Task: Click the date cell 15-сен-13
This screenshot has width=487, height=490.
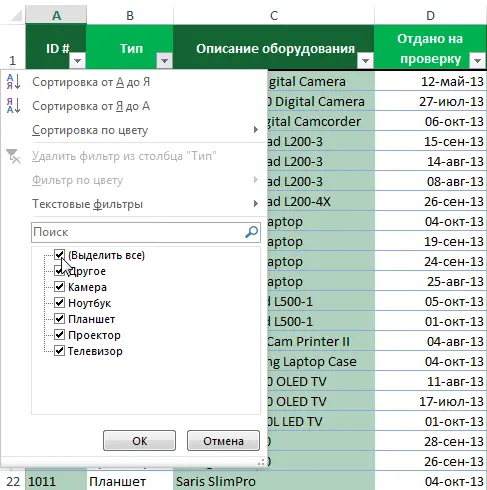Action: click(x=430, y=141)
